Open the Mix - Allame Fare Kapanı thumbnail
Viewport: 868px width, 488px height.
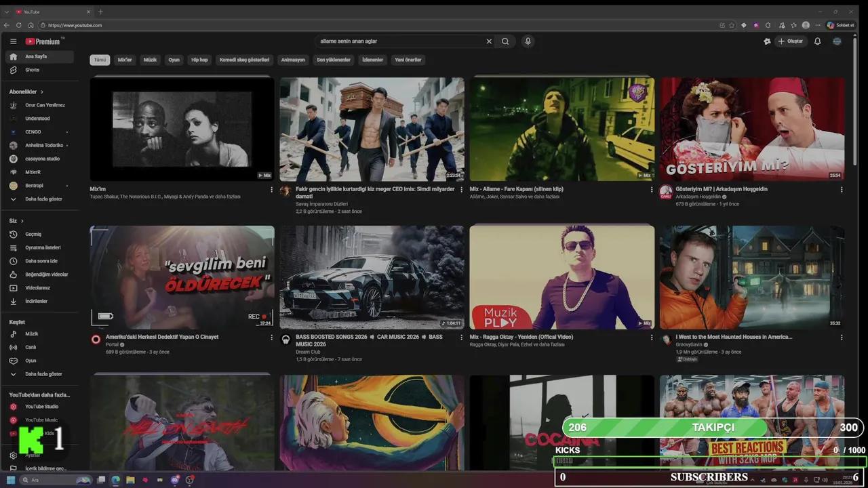click(x=562, y=129)
